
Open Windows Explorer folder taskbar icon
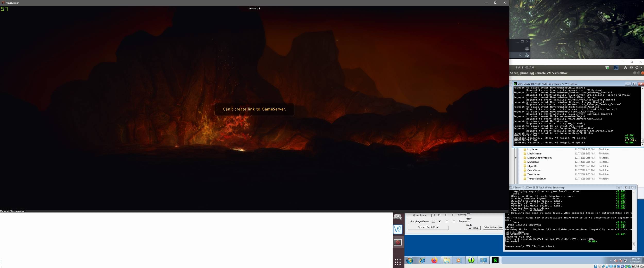[x=446, y=260]
